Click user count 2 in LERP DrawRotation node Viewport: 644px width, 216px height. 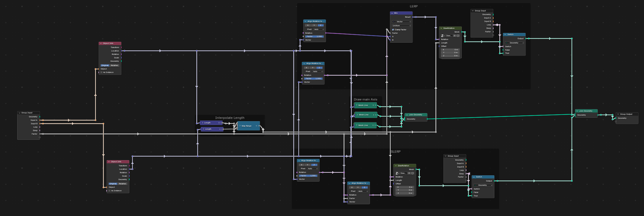coord(455,36)
